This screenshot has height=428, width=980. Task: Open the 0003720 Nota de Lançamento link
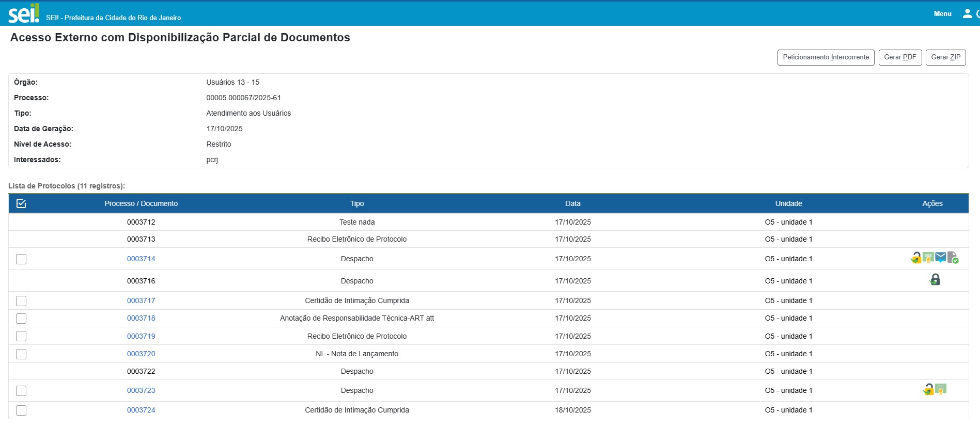[141, 354]
